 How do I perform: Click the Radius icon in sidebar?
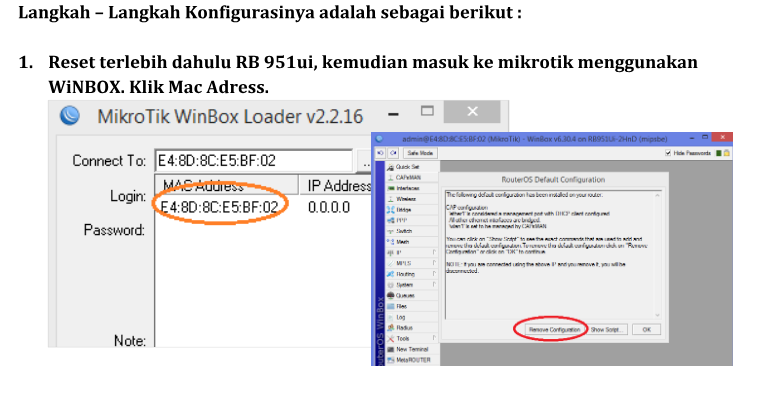click(x=390, y=327)
